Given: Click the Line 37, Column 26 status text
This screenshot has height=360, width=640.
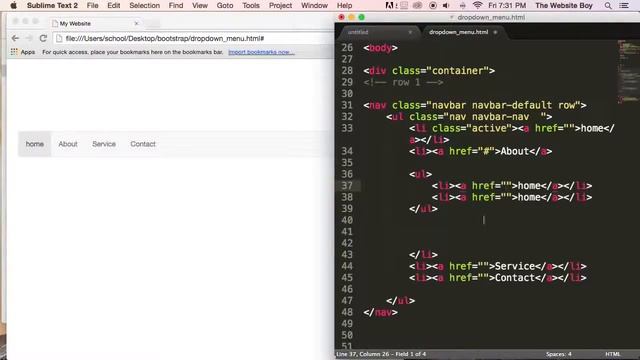Looking at the screenshot, I should click(x=381, y=354).
